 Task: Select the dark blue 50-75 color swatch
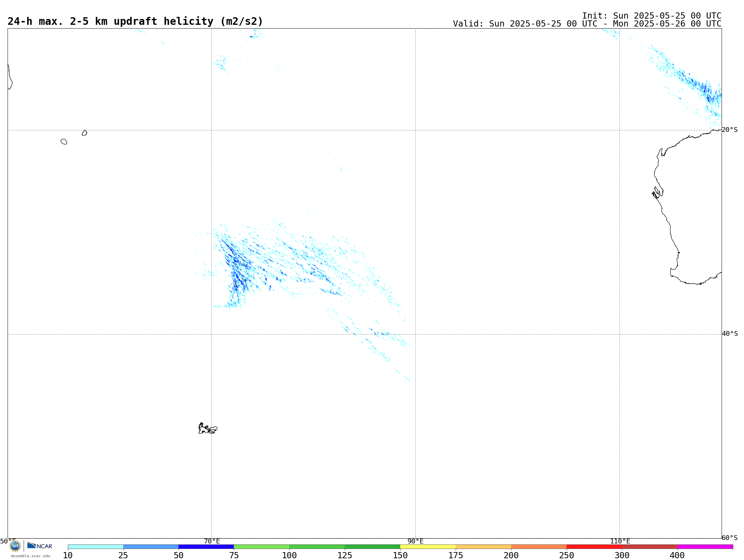tap(206, 547)
